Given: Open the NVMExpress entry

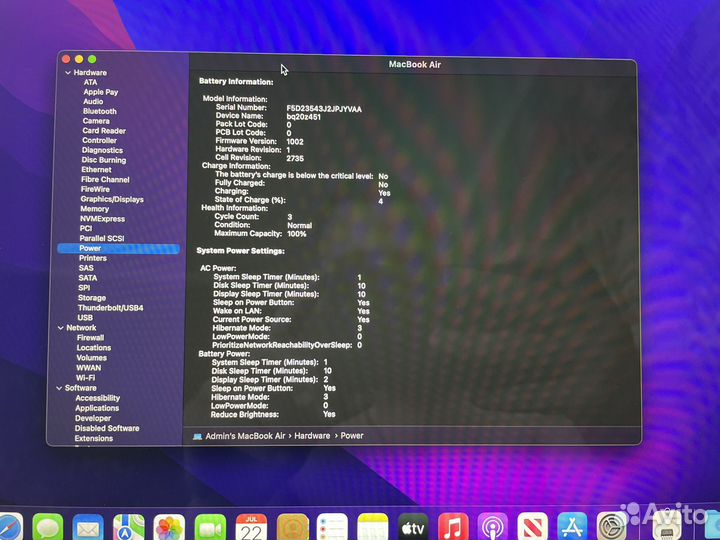Looking at the screenshot, I should pos(102,219).
